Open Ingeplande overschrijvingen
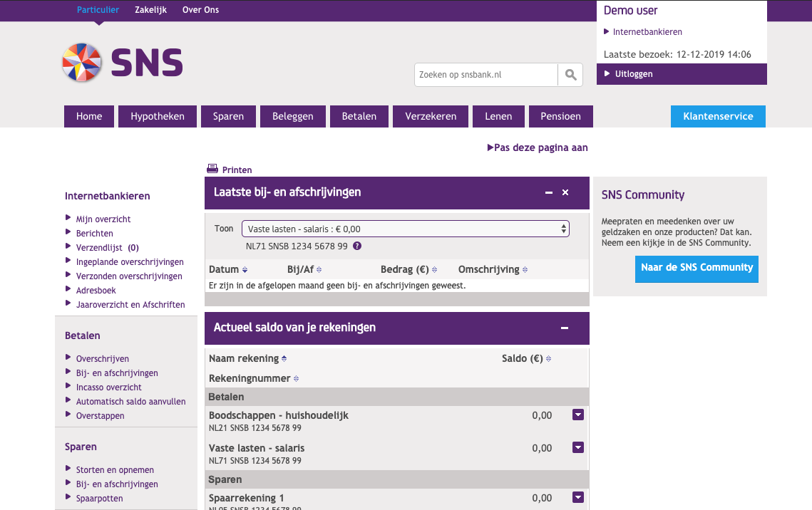Viewport: 812px width, 510px height. (130, 261)
